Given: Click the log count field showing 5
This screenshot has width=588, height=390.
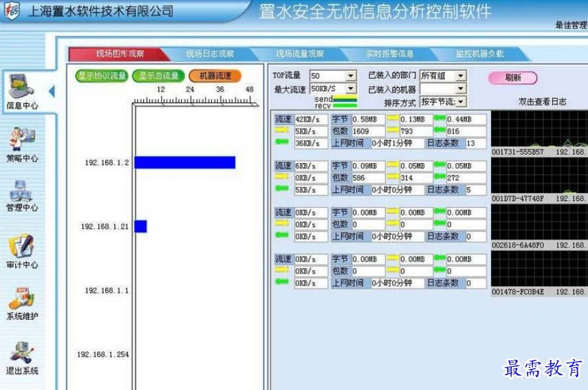Looking at the screenshot, I should pyautogui.click(x=476, y=190).
